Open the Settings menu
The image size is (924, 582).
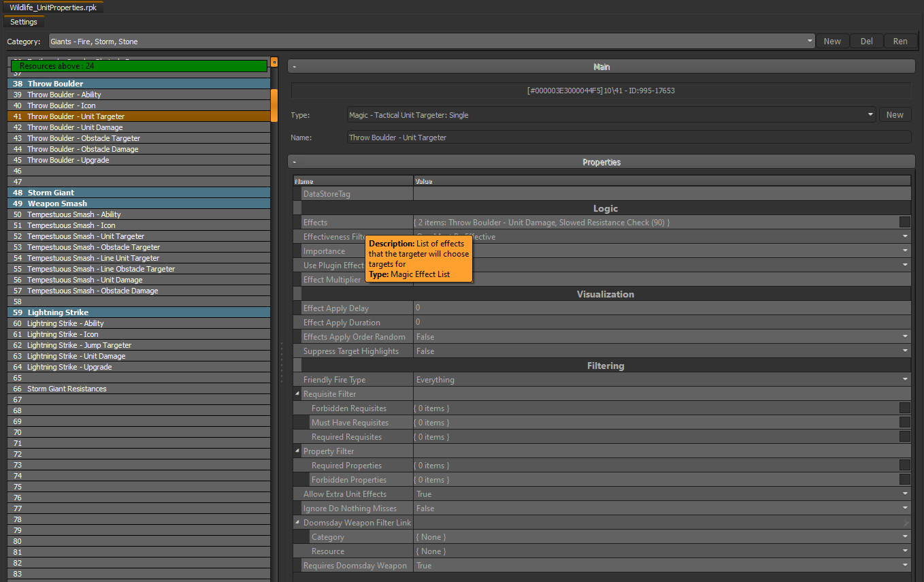(x=24, y=22)
